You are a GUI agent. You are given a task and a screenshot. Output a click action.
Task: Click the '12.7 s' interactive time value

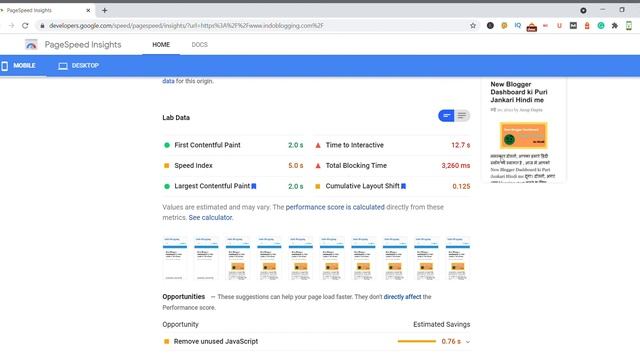tap(460, 145)
